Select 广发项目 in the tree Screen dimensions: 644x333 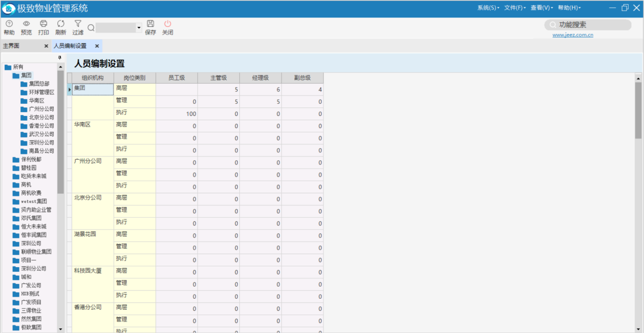(31, 302)
